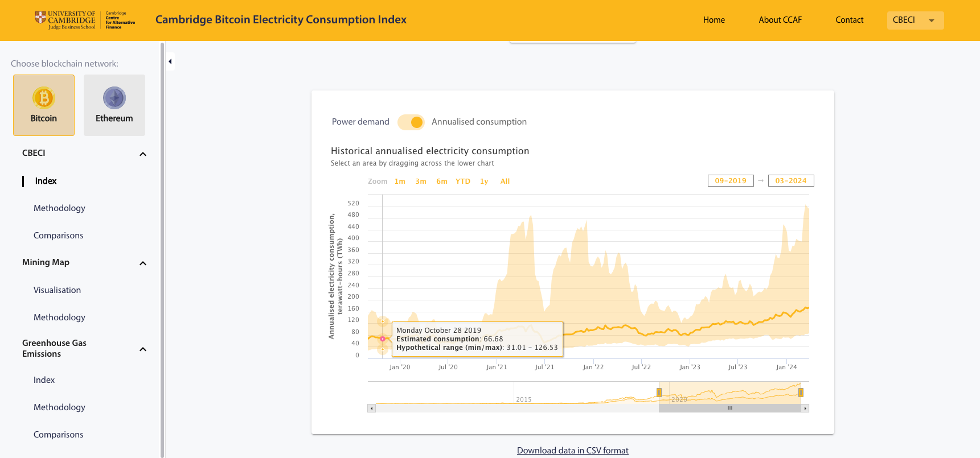The width and height of the screenshot is (980, 458).
Task: Collapse the Greenhouse Gas Emissions section
Action: tap(143, 349)
